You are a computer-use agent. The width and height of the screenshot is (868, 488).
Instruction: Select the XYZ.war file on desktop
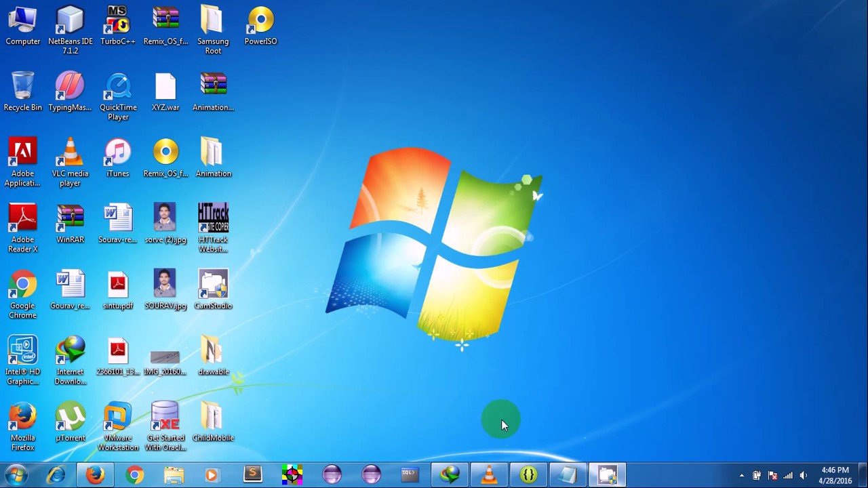[165, 92]
